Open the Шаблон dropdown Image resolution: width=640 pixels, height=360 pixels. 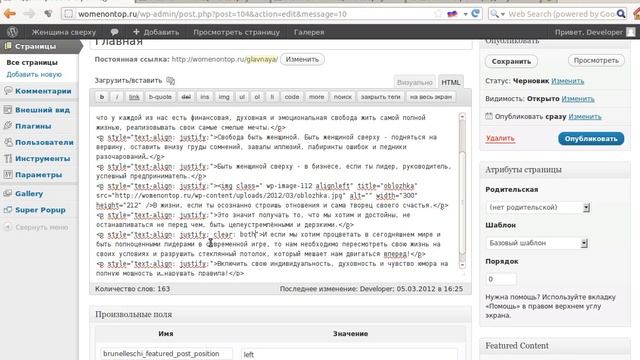[x=537, y=243]
